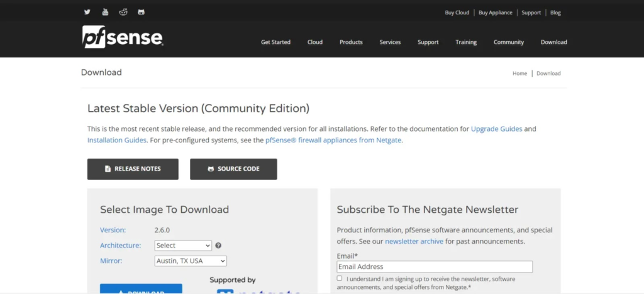Open the Get Started menu

coord(275,42)
